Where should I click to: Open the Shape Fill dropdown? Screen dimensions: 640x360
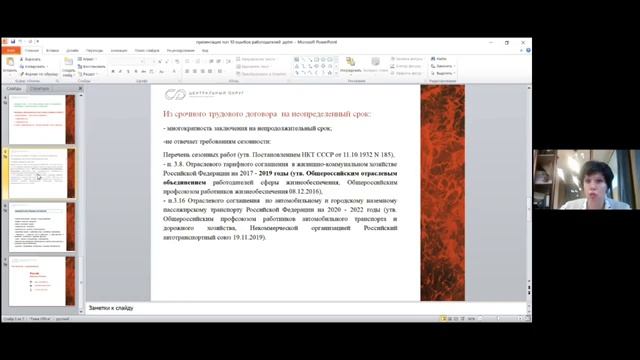[407, 59]
